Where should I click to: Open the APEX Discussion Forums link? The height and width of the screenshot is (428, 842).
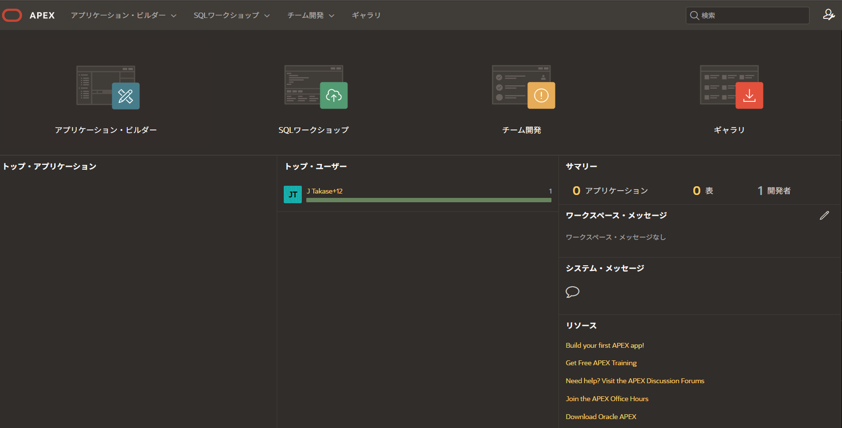pos(635,381)
